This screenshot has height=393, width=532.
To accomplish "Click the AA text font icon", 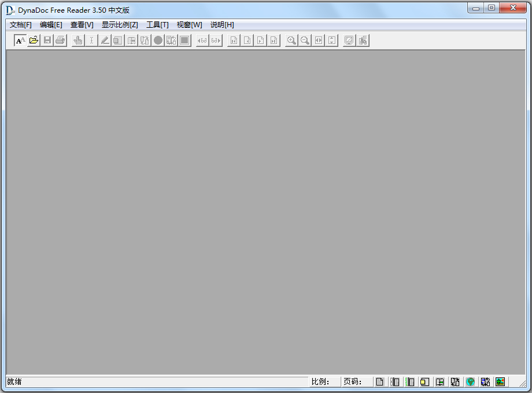I will (20, 40).
